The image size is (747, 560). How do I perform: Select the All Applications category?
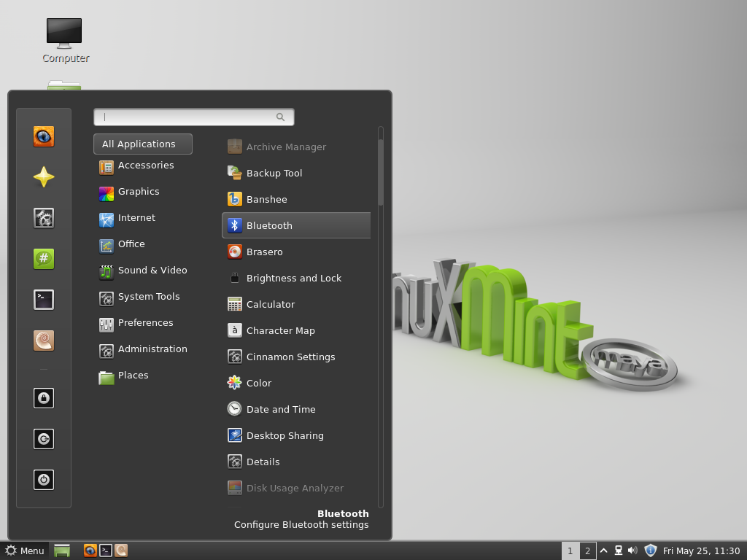(143, 144)
